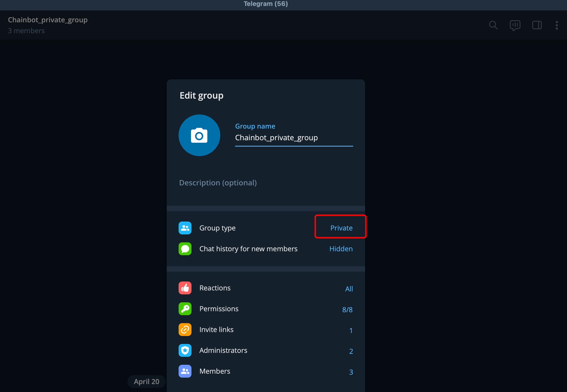
Task: Open the voice chat icon in header
Action: (515, 25)
